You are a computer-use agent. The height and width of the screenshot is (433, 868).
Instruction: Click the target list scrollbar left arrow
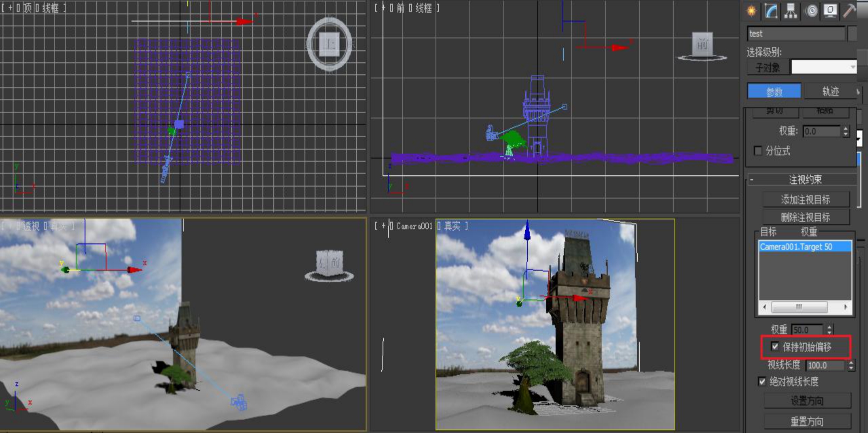pos(764,307)
